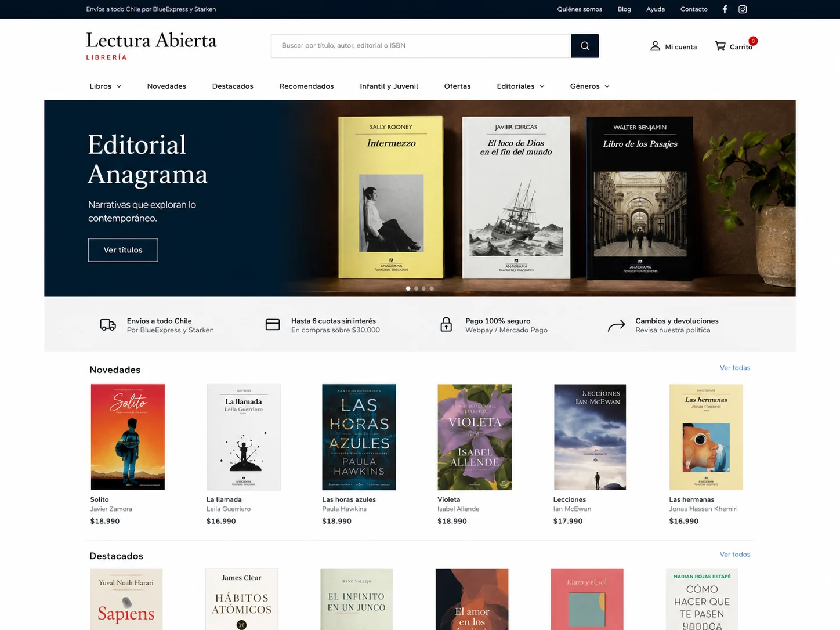Open El infinito en un junco cover
Image resolution: width=840 pixels, height=630 pixels.
coord(356,599)
